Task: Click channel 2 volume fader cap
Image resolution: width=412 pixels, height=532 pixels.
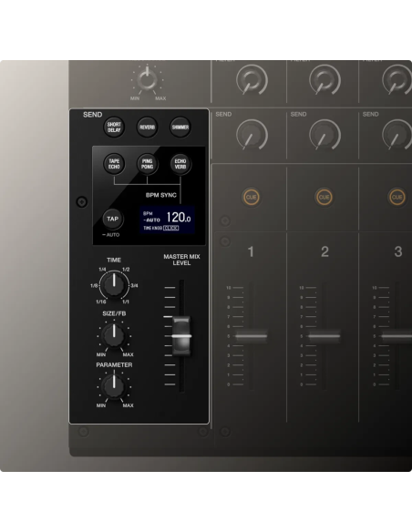Action: [x=324, y=336]
